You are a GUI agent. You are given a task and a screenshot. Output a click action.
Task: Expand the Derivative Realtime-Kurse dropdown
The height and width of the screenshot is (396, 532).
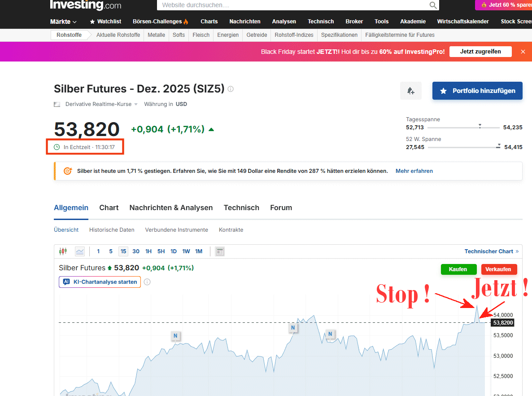pyautogui.click(x=136, y=104)
